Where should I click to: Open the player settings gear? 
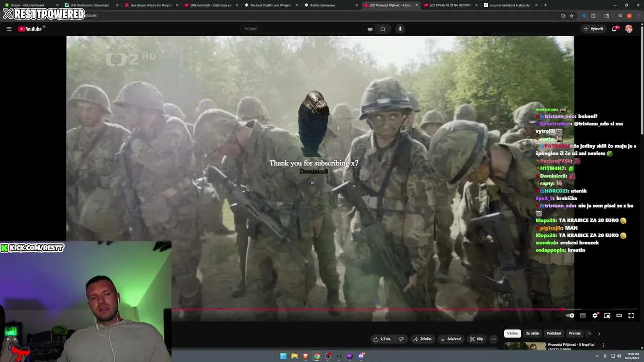[x=595, y=315]
